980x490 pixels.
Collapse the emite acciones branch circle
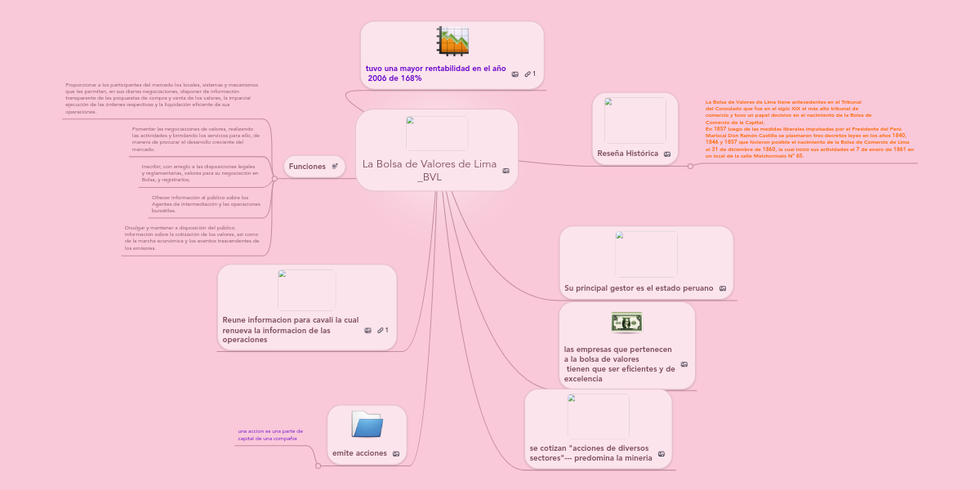click(318, 466)
